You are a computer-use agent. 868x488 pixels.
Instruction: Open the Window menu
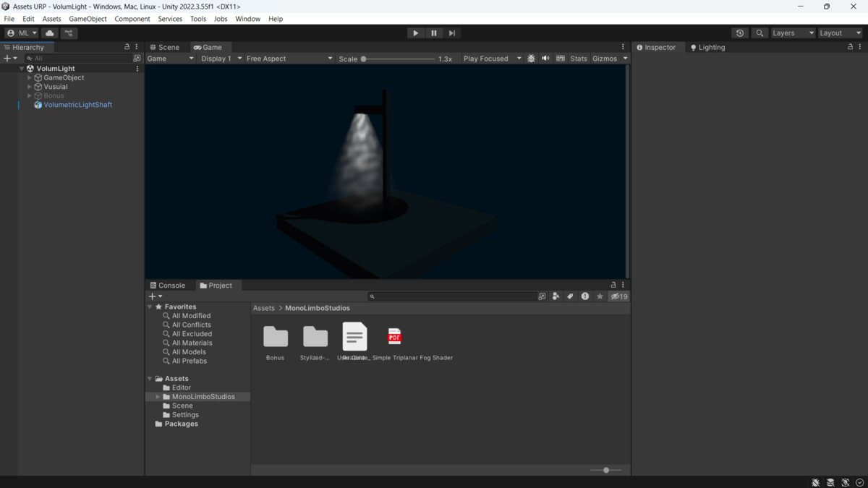point(247,19)
